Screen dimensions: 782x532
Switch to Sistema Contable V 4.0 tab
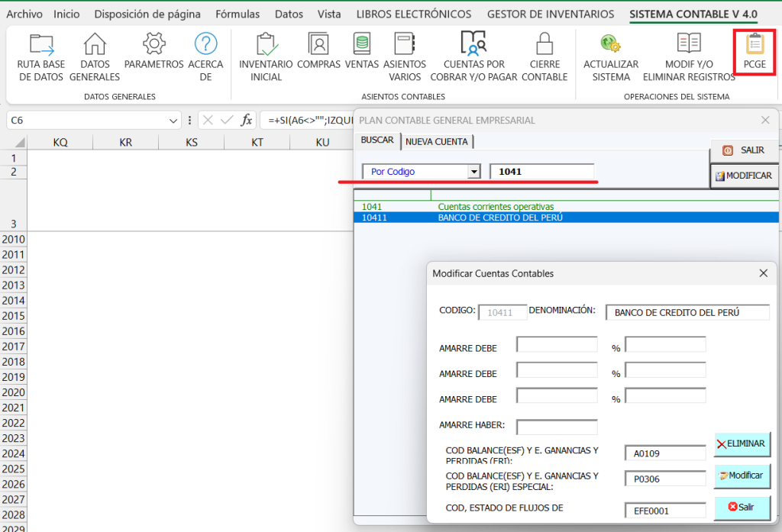tap(693, 14)
